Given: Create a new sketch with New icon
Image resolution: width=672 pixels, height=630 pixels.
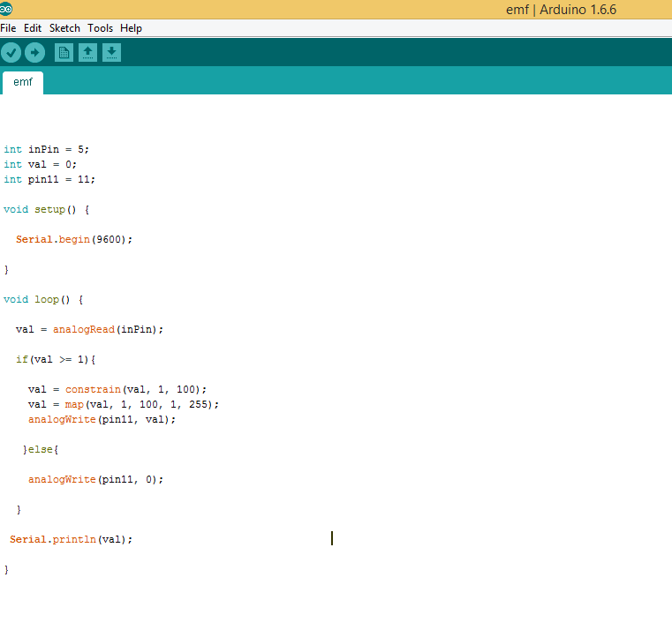Looking at the screenshot, I should [64, 53].
